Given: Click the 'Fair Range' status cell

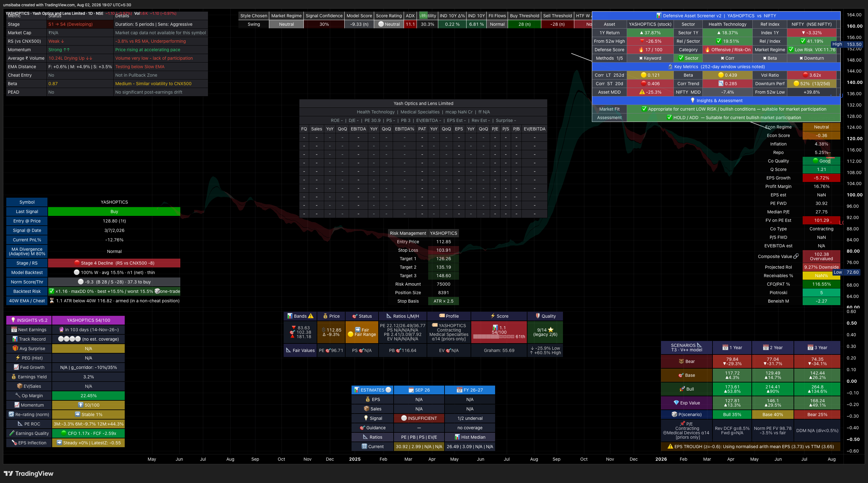Looking at the screenshot, I should point(362,332).
